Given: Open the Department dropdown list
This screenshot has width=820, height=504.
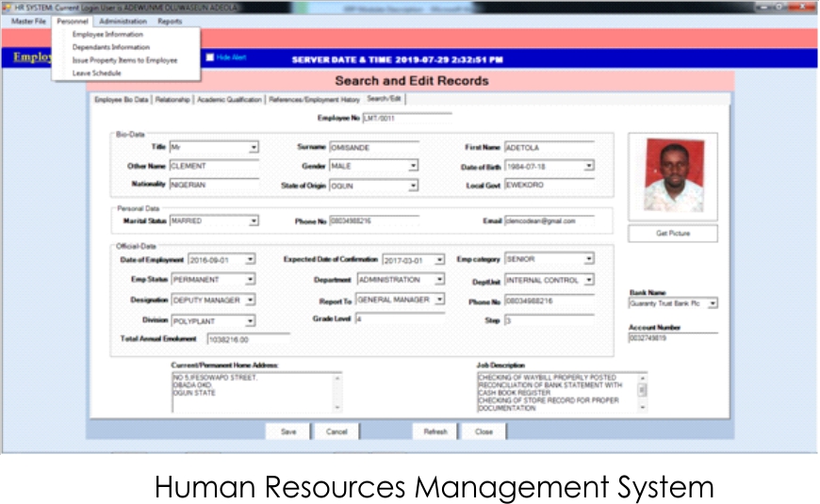Looking at the screenshot, I should [439, 280].
